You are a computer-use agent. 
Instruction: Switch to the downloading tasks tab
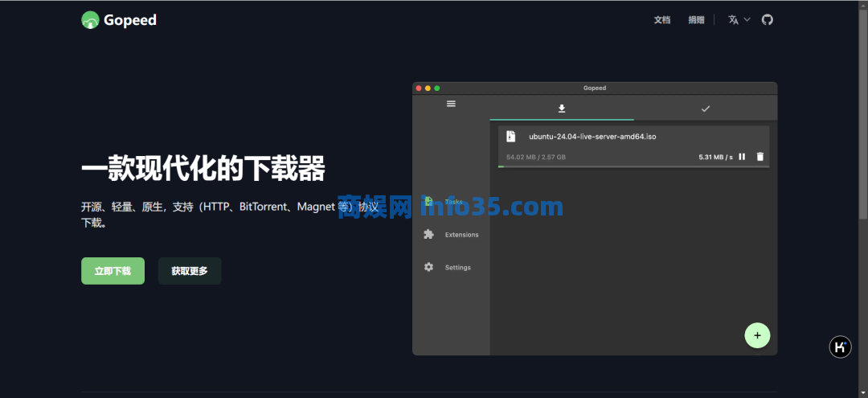coord(562,108)
